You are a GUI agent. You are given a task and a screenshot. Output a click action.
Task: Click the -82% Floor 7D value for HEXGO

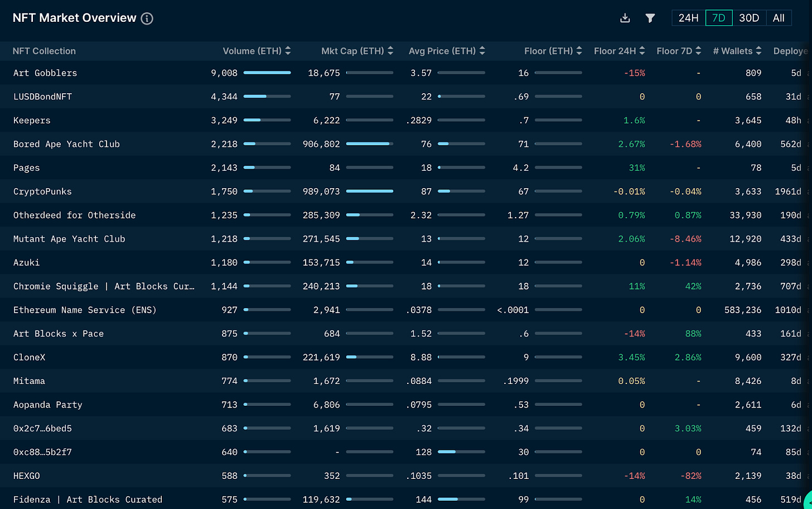pos(691,476)
